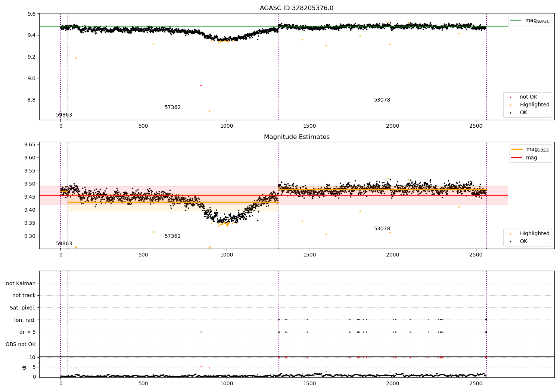Click the '9.50' y-axis tick label
The image size is (560, 392).
30,184
